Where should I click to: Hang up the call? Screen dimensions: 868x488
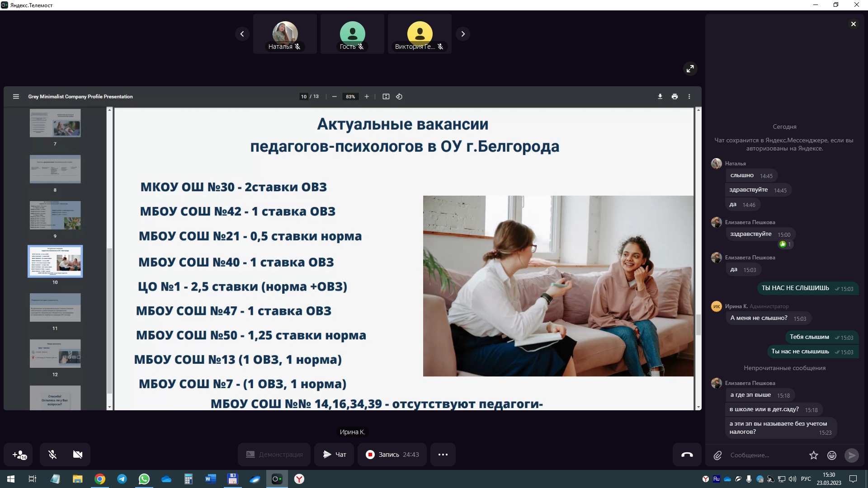[x=687, y=455]
